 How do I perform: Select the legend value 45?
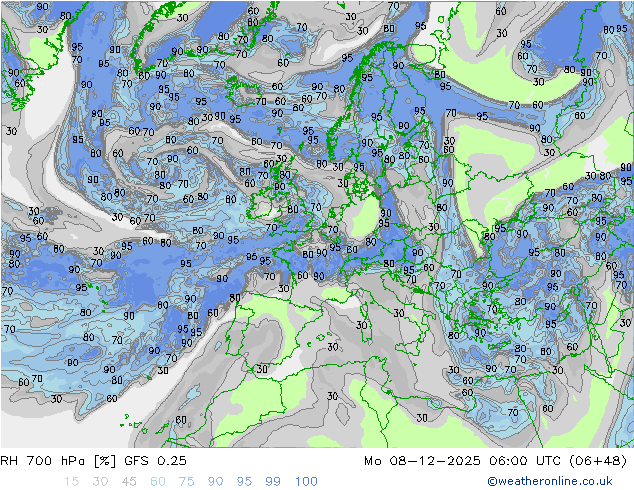coord(129,481)
